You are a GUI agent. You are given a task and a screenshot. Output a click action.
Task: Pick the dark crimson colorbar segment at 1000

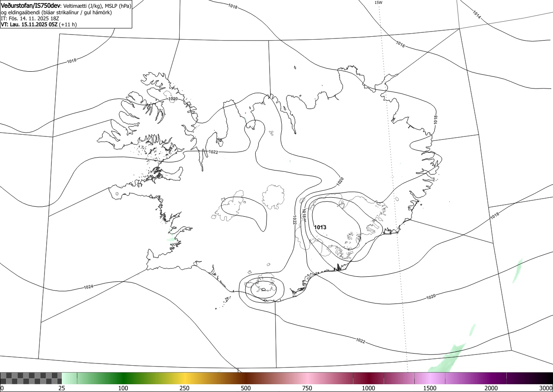pyautogui.click(x=369, y=378)
